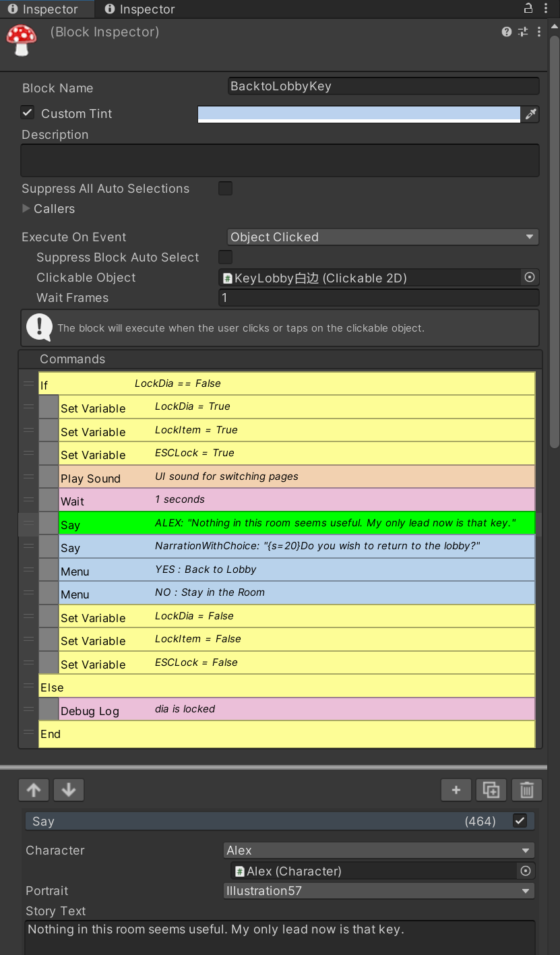Click the Commands list header

point(280,359)
